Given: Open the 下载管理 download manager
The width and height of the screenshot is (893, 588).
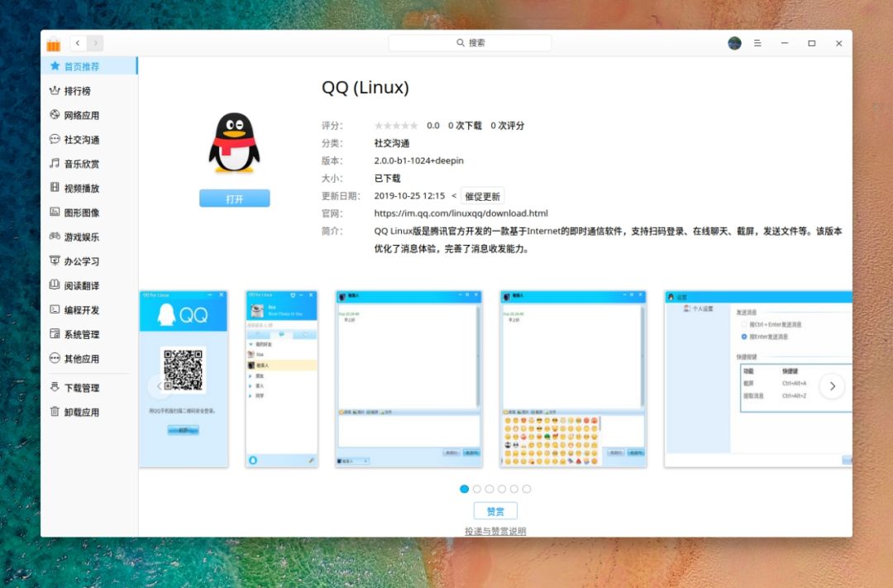Looking at the screenshot, I should click(x=77, y=386).
